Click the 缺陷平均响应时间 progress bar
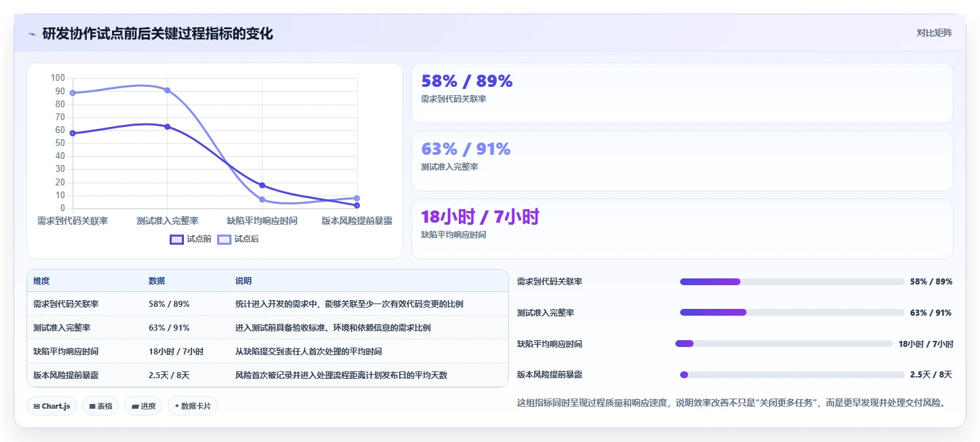980x442 pixels. [784, 344]
